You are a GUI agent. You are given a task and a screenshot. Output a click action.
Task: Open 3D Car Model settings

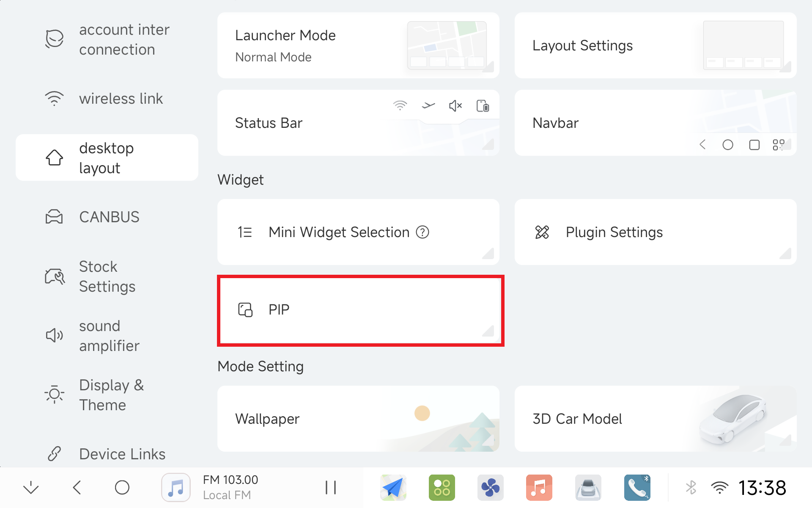pos(656,419)
